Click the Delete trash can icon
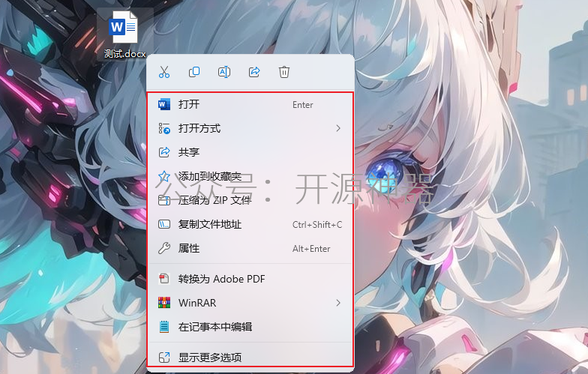This screenshot has width=588, height=374. coord(283,72)
